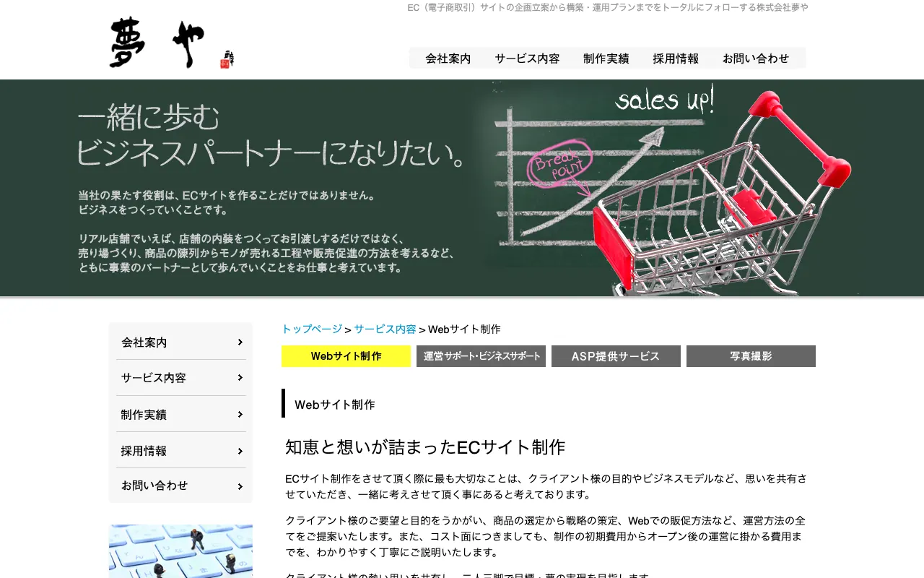
Task: Click the header tagline mentioning 株式会社夢や
Action: tap(608, 7)
